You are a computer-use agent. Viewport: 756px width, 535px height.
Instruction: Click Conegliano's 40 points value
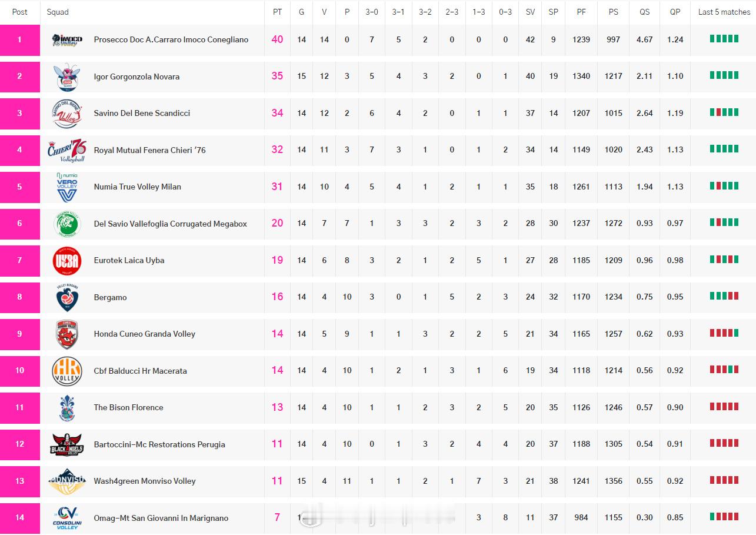click(277, 39)
